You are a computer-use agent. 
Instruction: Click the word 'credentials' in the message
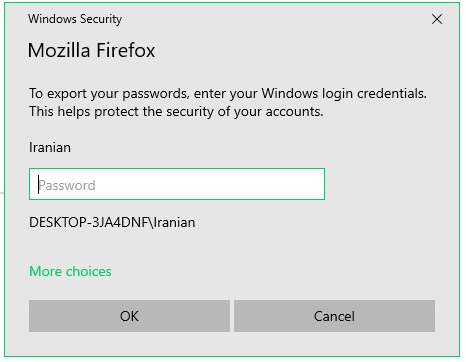pos(392,93)
